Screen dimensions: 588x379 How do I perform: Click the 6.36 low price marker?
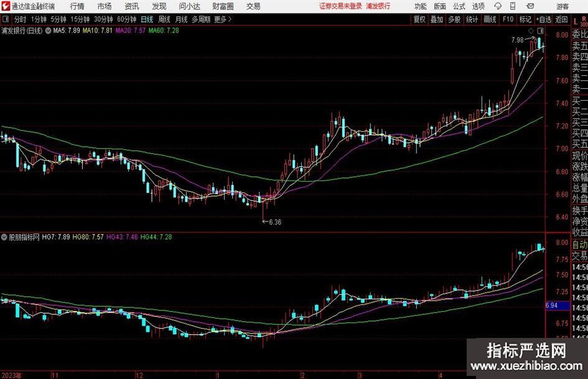pyautogui.click(x=275, y=222)
